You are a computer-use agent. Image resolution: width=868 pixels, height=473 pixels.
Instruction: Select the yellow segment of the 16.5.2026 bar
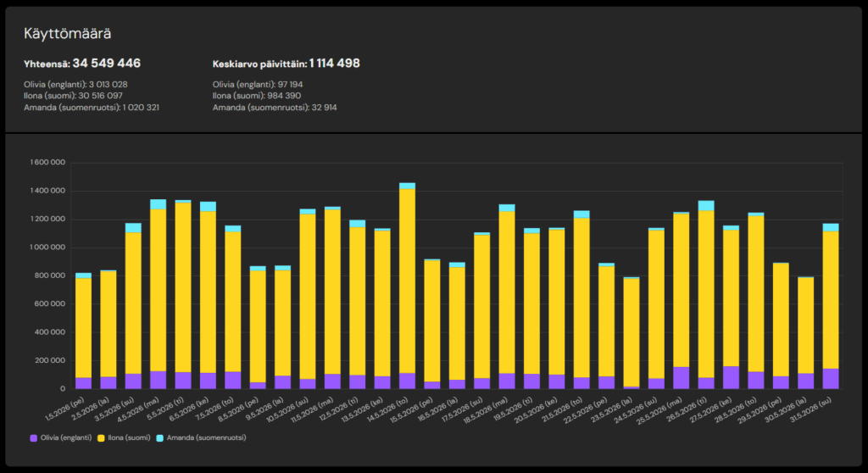click(x=457, y=324)
